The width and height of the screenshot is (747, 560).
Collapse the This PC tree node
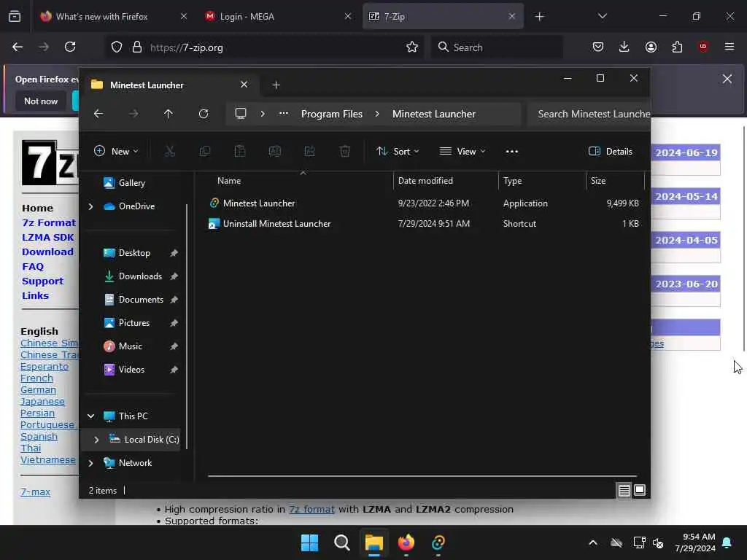pyautogui.click(x=90, y=416)
